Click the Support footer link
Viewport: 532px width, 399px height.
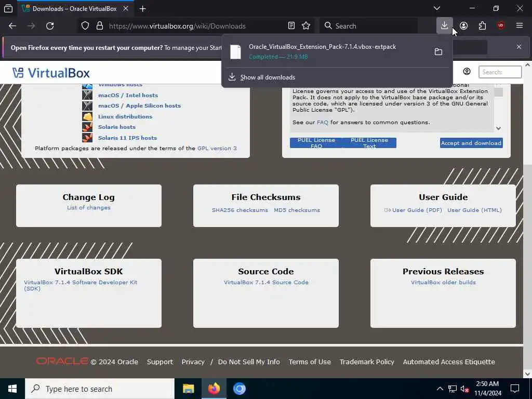[x=160, y=362]
